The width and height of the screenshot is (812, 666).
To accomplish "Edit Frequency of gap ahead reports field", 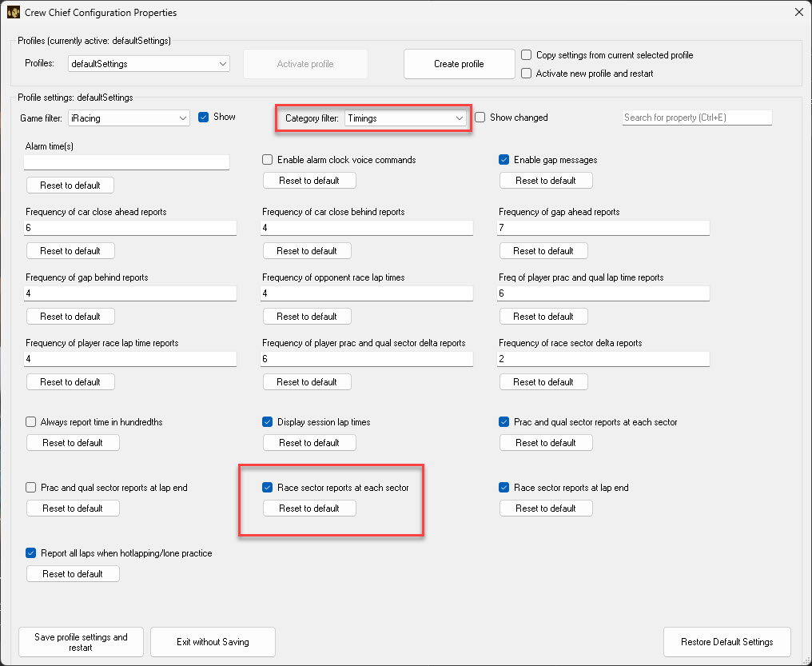I will [x=603, y=228].
